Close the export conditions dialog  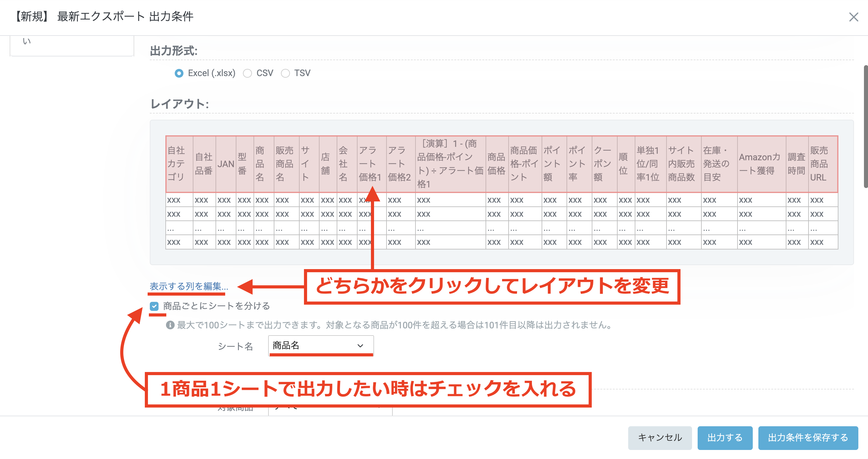point(853,17)
